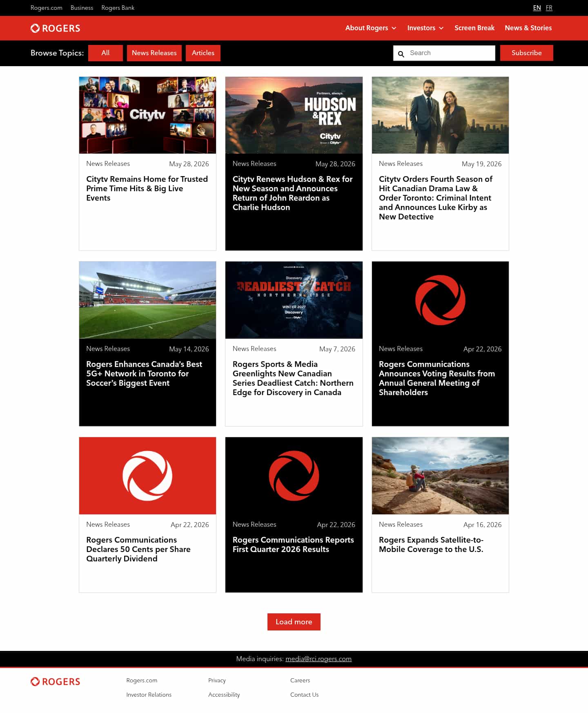The height and width of the screenshot is (713, 588).
Task: Open the footer Contact Us link
Action: (x=304, y=695)
